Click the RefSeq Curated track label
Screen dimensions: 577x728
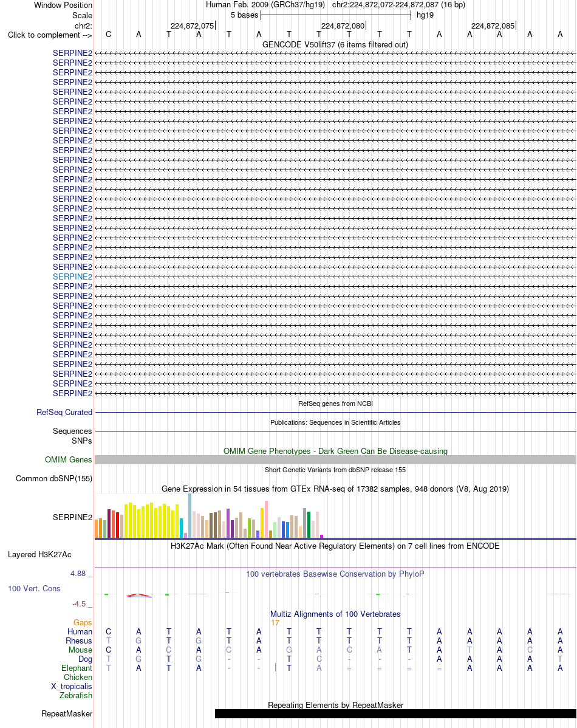64,412
